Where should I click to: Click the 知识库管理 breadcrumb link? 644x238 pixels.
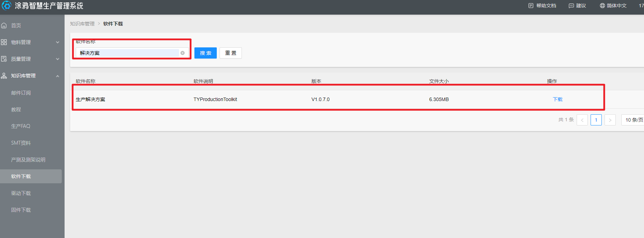[x=82, y=24]
